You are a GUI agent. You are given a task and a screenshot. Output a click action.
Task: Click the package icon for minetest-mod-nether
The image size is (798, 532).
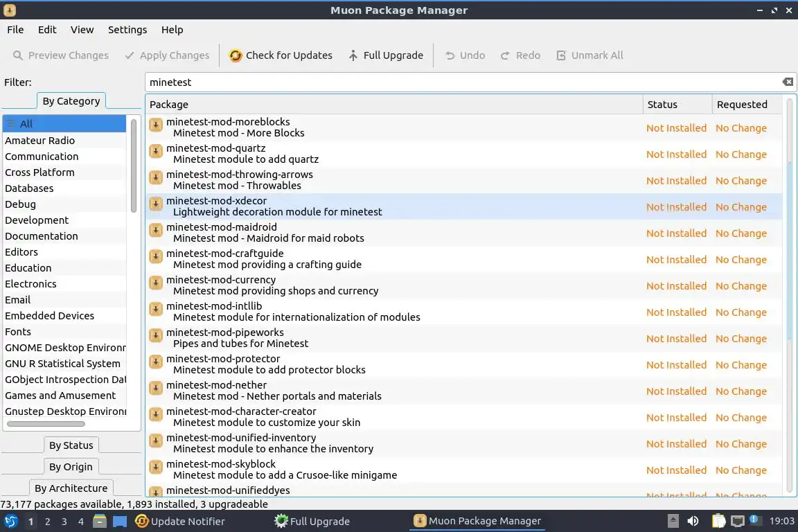pyautogui.click(x=156, y=389)
